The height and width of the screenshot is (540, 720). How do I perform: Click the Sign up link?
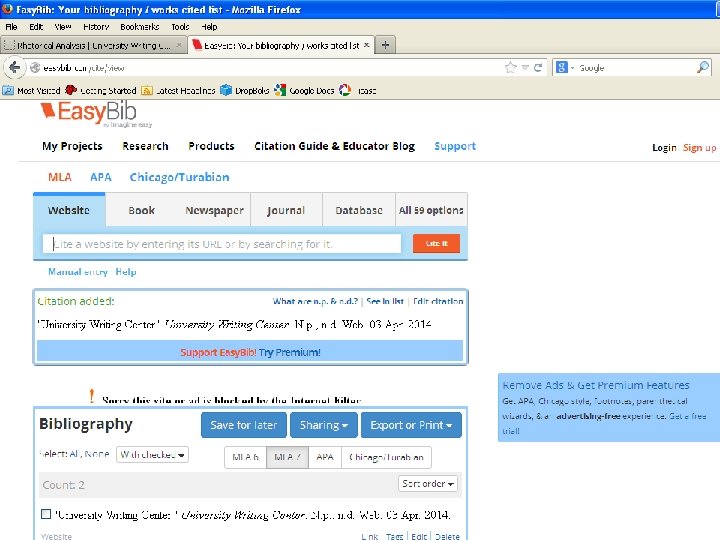pos(699,148)
